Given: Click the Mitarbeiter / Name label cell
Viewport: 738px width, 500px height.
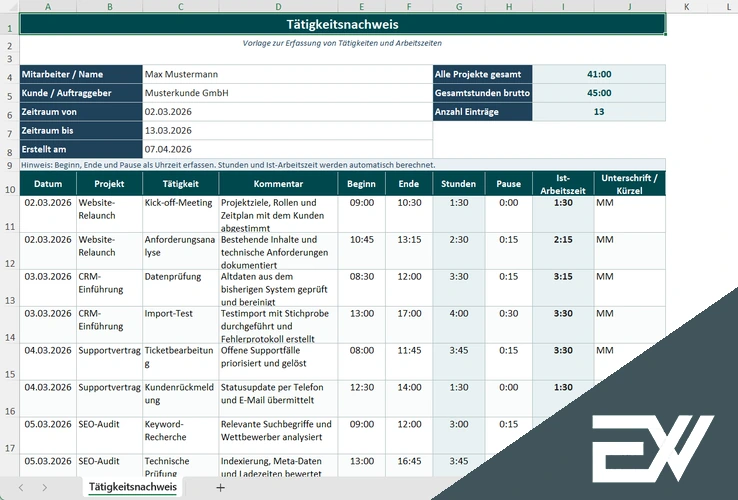Looking at the screenshot, I should [x=81, y=74].
